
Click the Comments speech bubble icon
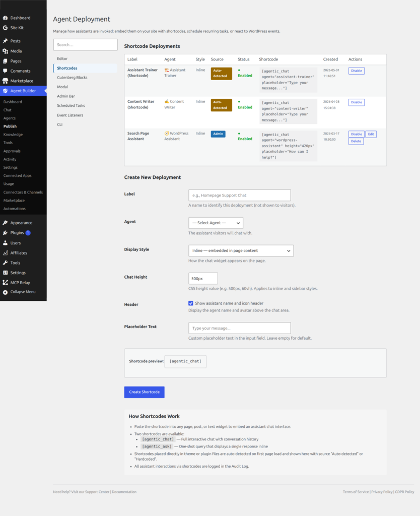(x=5, y=71)
